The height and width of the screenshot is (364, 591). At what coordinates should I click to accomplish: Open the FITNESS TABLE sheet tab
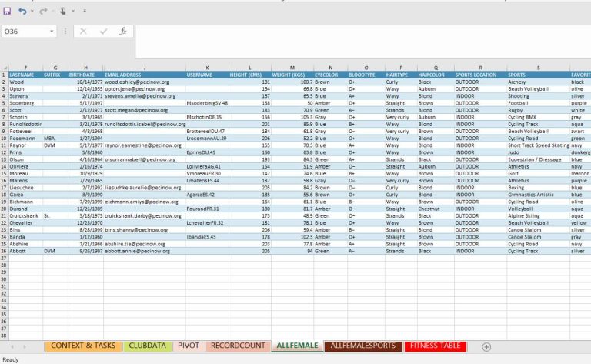436,346
